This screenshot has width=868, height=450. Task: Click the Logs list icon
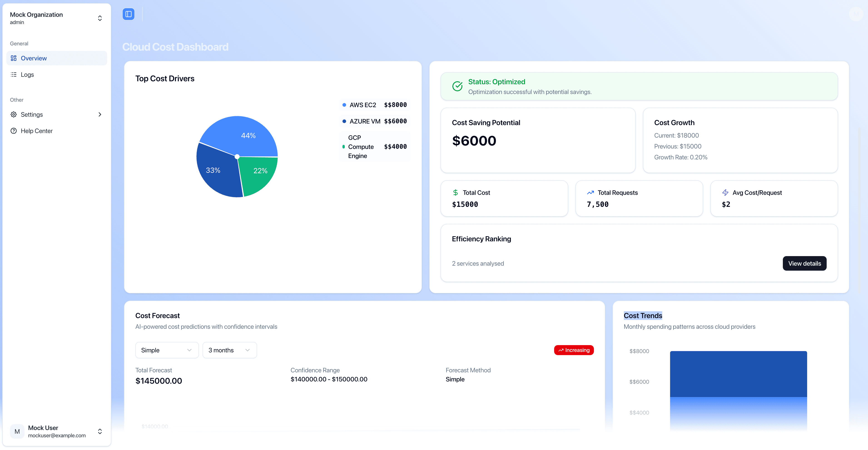pyautogui.click(x=13, y=74)
